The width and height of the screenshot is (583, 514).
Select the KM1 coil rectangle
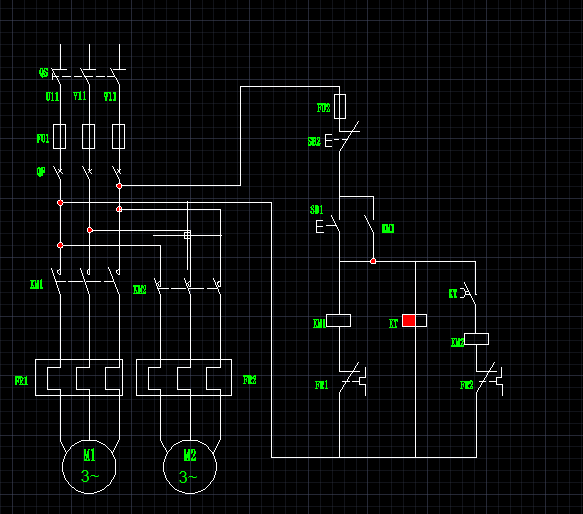[x=338, y=320]
